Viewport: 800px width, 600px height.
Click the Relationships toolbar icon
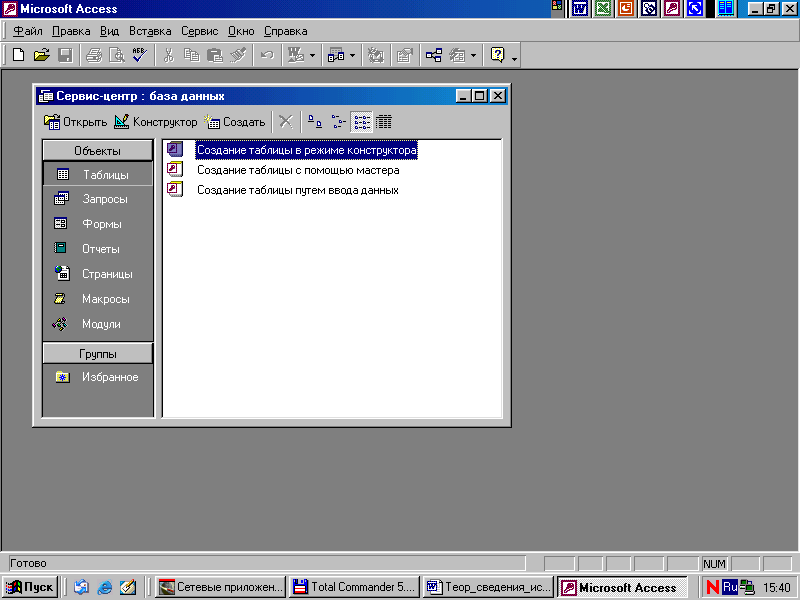click(434, 55)
